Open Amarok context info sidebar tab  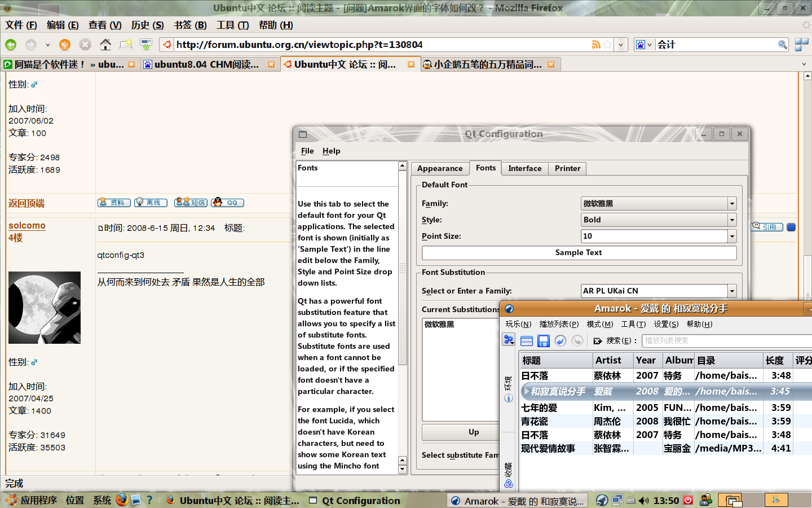pyautogui.click(x=508, y=389)
